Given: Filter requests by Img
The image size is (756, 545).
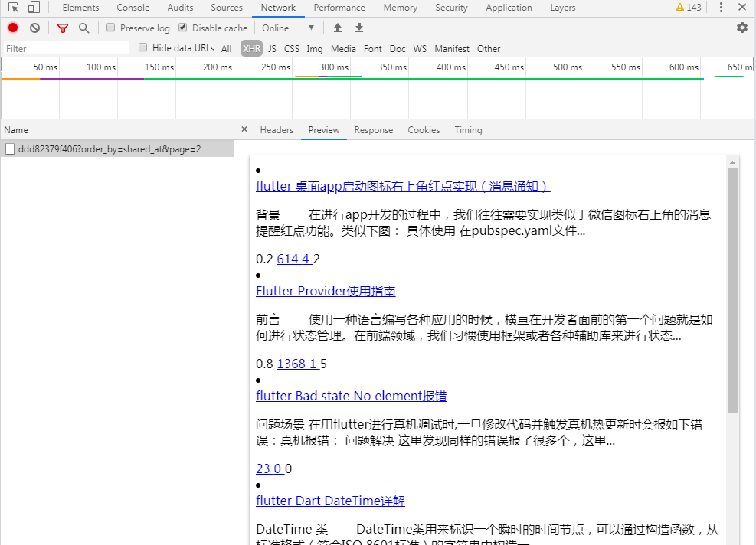Looking at the screenshot, I should click(314, 49).
